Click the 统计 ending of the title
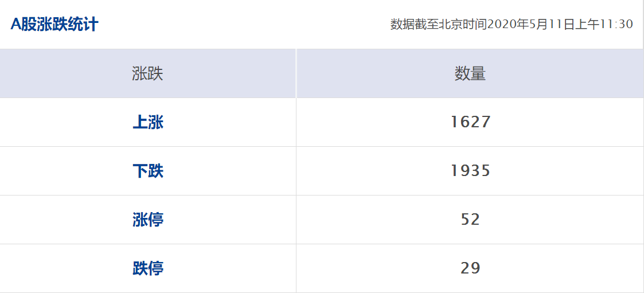Screen dimensions: 644x293 [x=84, y=25]
